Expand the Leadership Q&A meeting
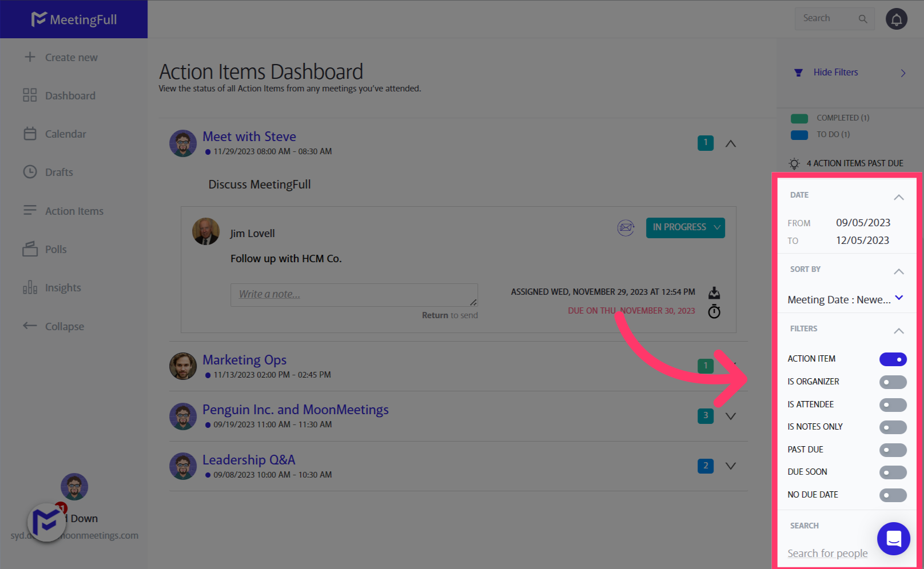The image size is (924, 569). point(730,466)
